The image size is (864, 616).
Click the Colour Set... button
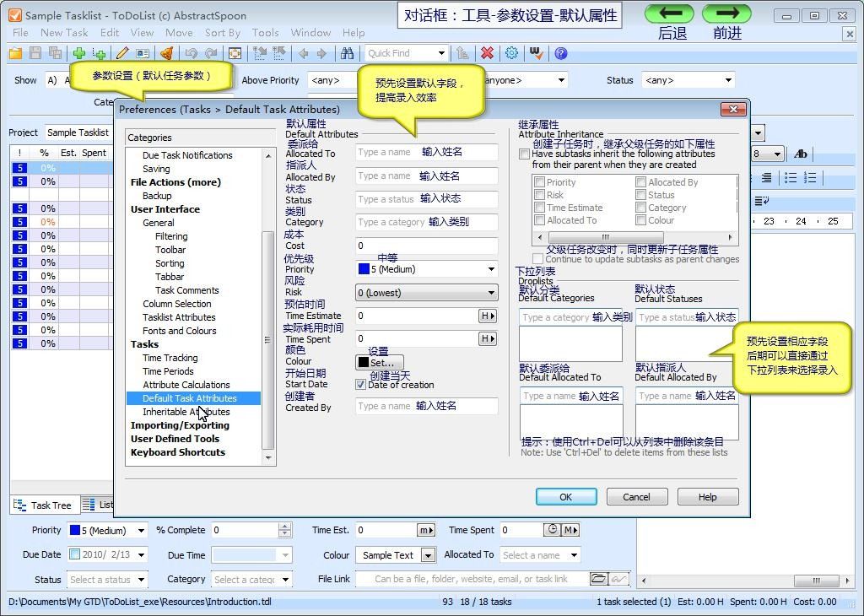click(x=380, y=363)
